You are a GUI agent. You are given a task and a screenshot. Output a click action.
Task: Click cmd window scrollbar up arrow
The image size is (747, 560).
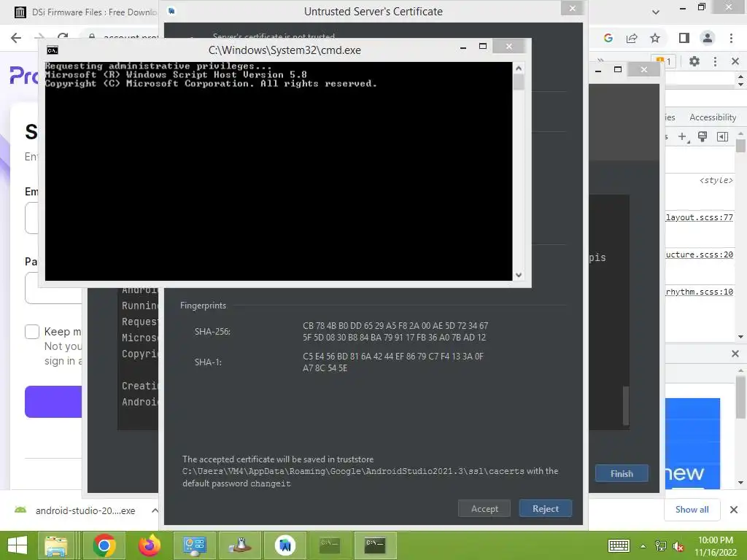(519, 68)
